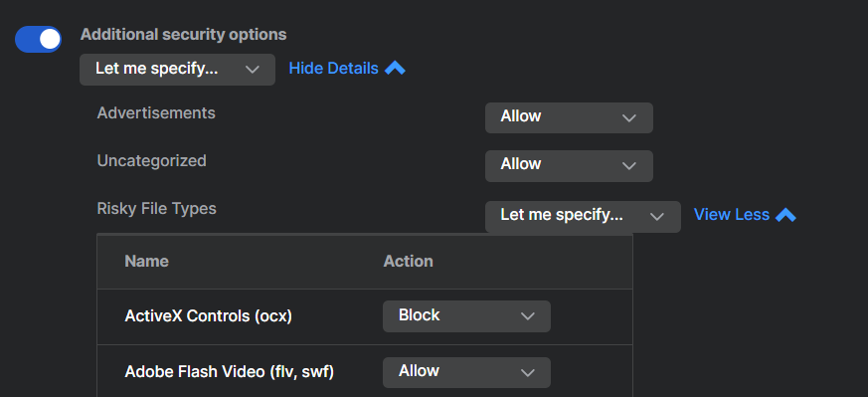The width and height of the screenshot is (868, 397).
Task: Select the 'Adobe Flash Video (flv, swf)' row name
Action: point(229,371)
